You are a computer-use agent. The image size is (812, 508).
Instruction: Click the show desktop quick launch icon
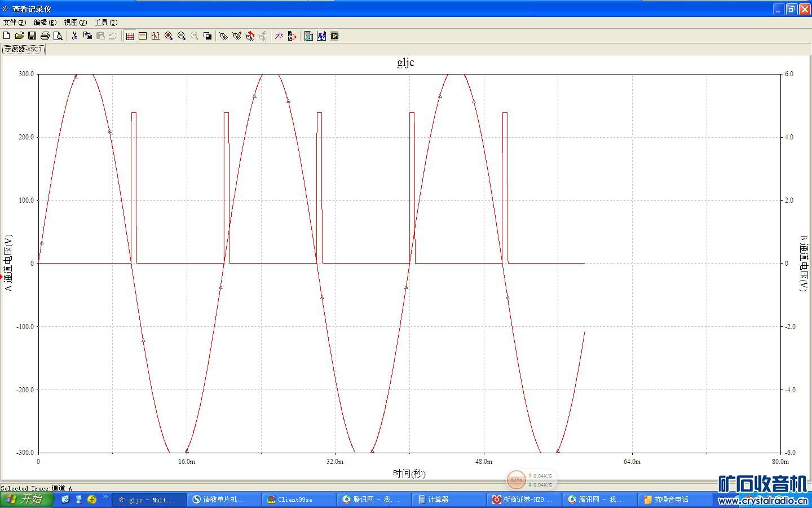tap(79, 500)
